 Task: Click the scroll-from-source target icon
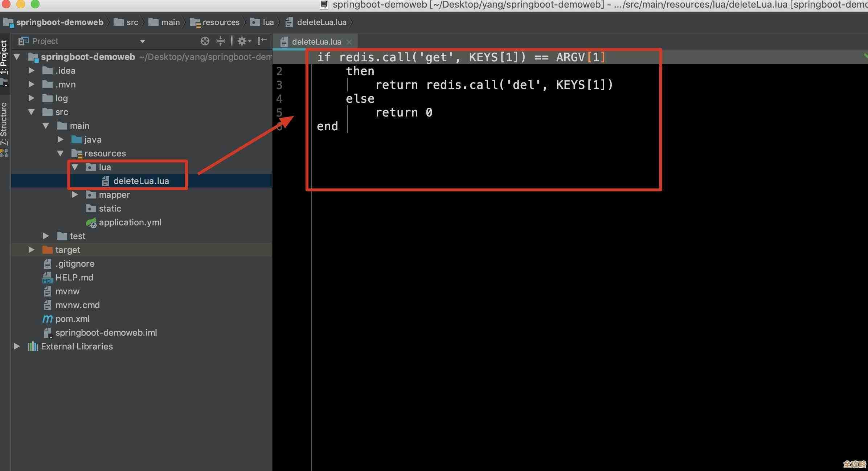point(205,41)
